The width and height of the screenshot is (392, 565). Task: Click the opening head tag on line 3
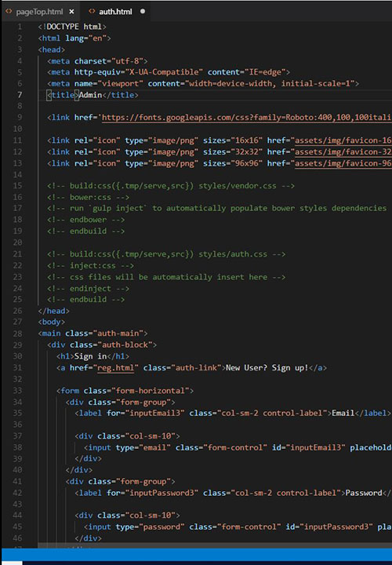(x=52, y=49)
